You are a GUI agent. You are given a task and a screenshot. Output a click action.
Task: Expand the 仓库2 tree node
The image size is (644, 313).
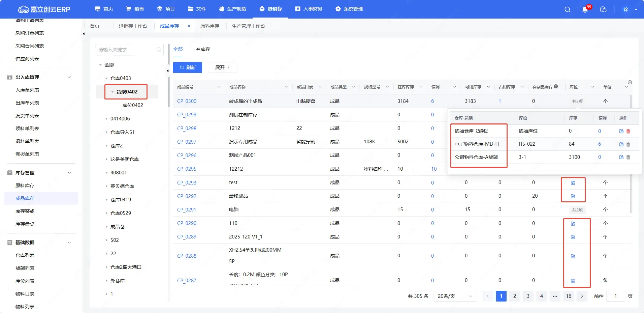(x=107, y=146)
